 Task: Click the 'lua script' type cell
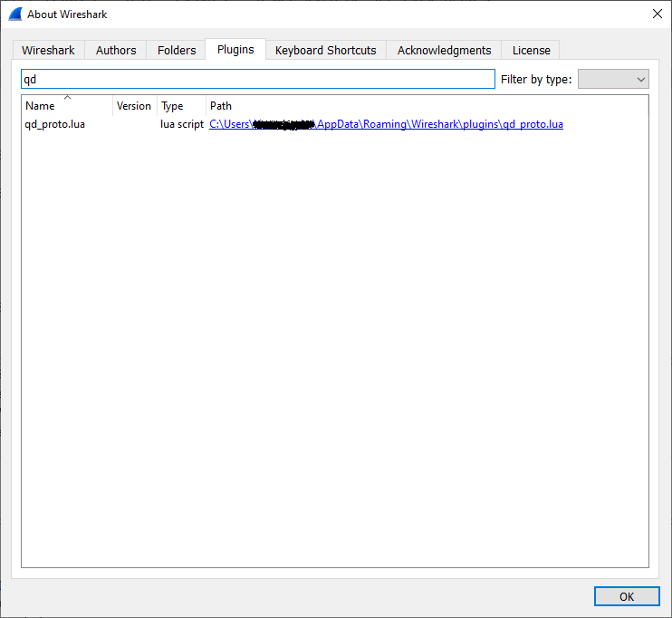[182, 124]
